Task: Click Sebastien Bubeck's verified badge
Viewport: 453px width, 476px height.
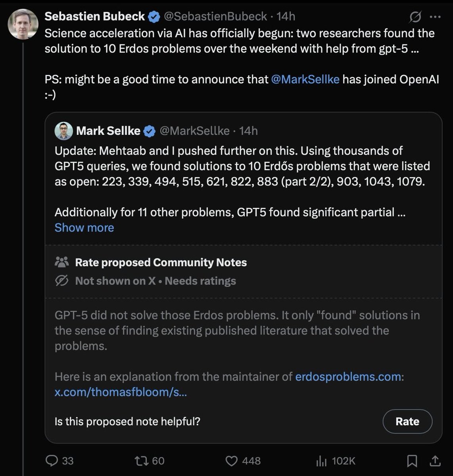Action: pos(154,17)
